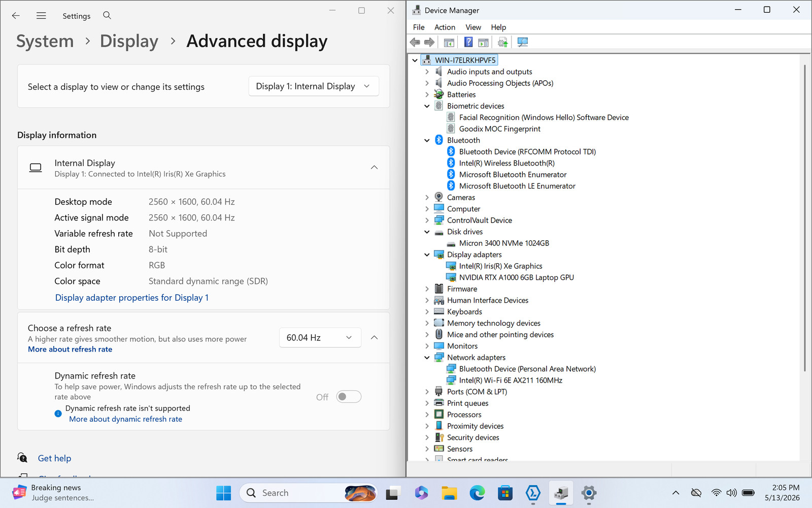812x508 pixels.
Task: Collapse the Bluetooth category in device tree
Action: coord(427,140)
